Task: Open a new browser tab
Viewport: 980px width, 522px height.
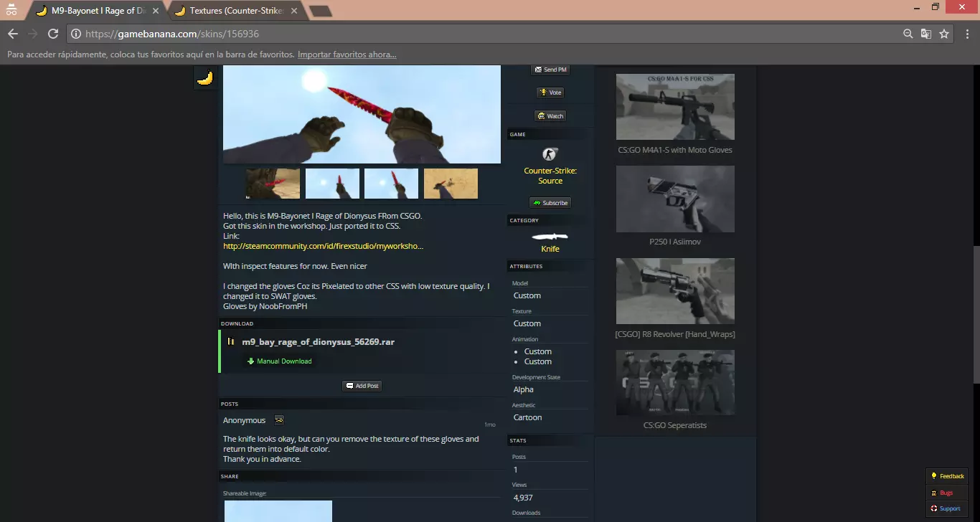Action: tap(320, 11)
